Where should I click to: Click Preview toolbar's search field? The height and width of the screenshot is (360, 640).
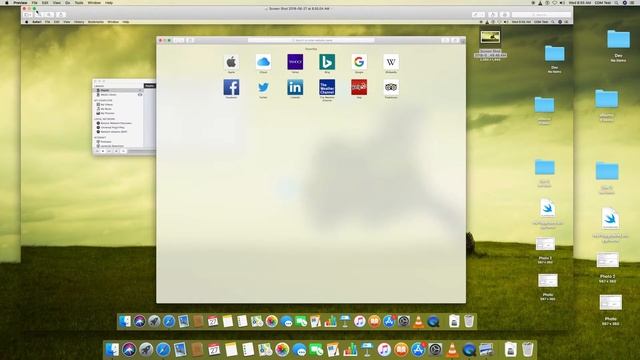(x=541, y=15)
